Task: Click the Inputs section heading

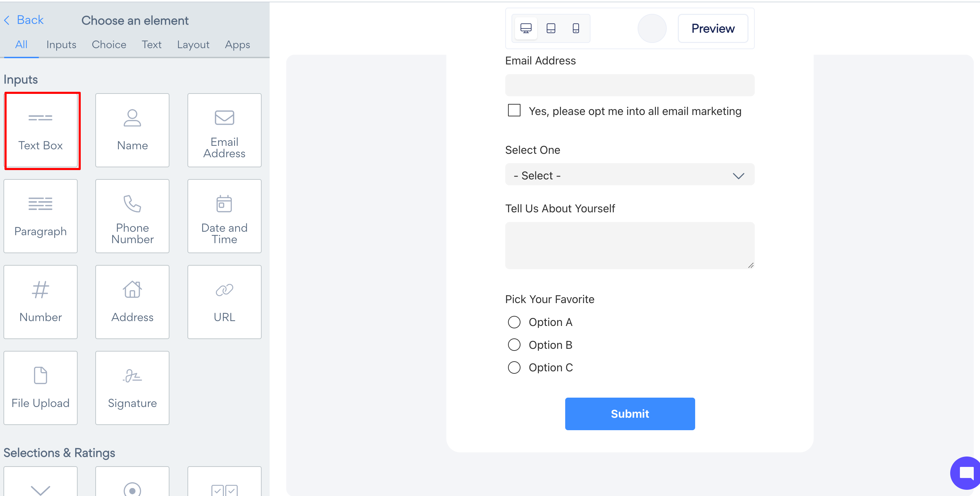Action: (20, 80)
